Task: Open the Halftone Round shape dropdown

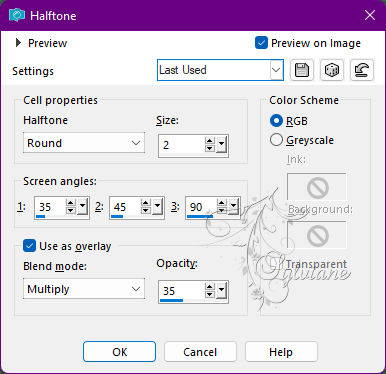Action: [x=84, y=143]
